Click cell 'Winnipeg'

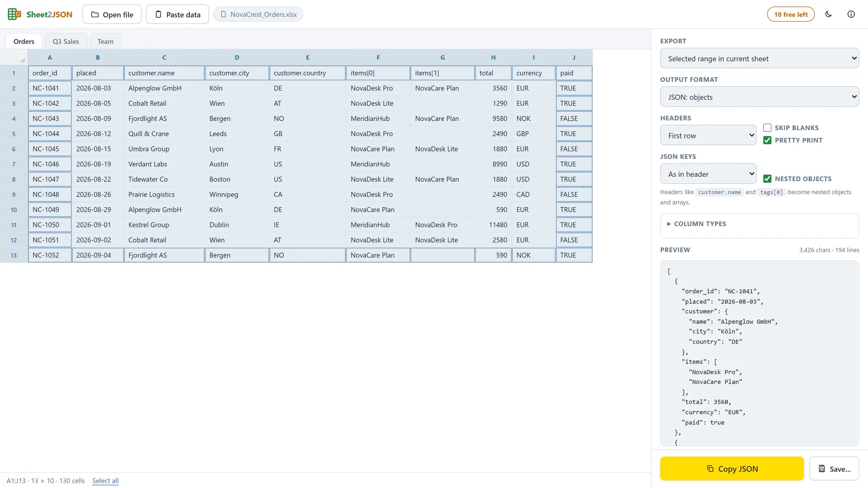(237, 194)
